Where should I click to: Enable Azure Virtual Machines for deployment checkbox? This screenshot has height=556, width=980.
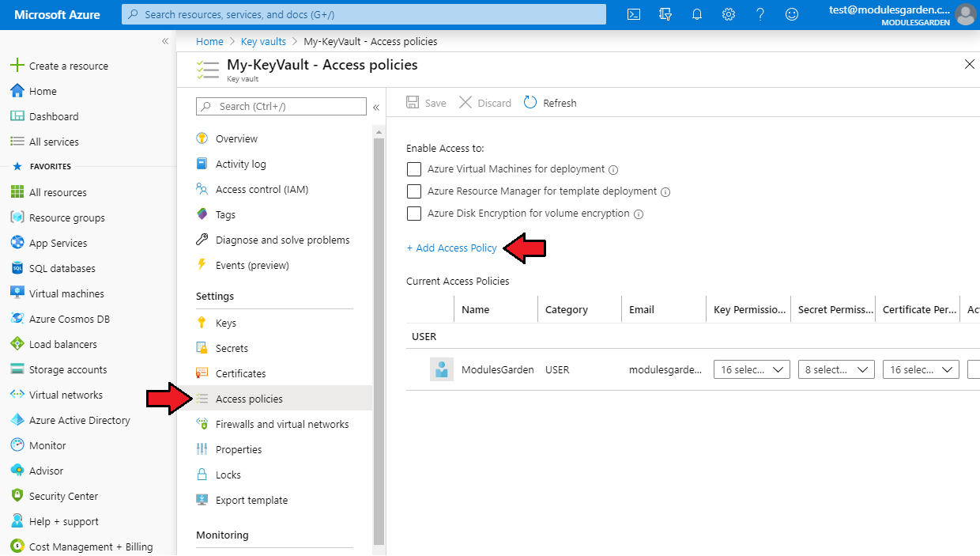point(413,169)
